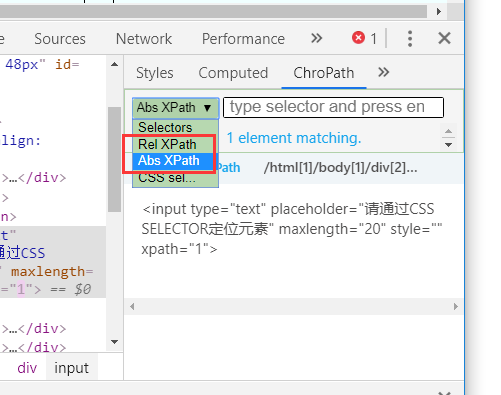This screenshot has width=501, height=395.
Task: Select the first collapsed div node
Action: point(33,178)
